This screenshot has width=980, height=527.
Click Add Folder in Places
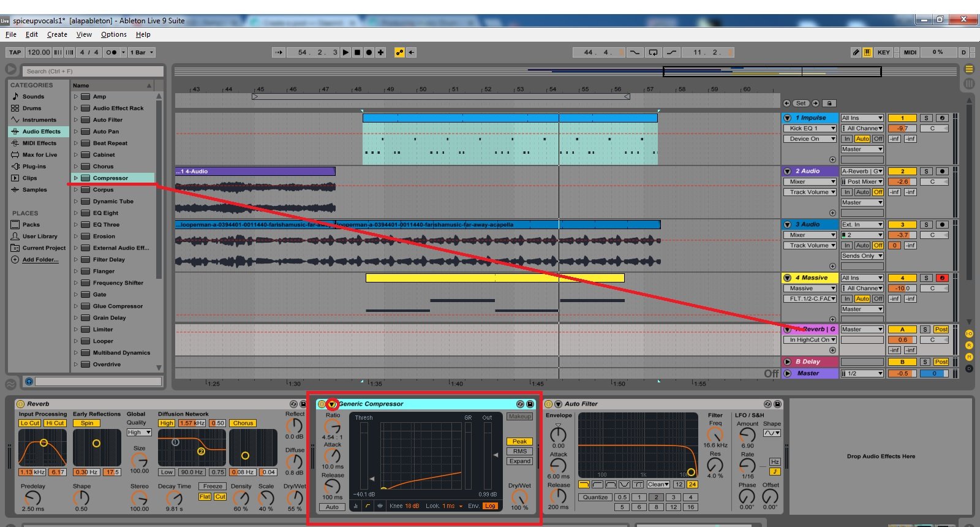(40, 260)
